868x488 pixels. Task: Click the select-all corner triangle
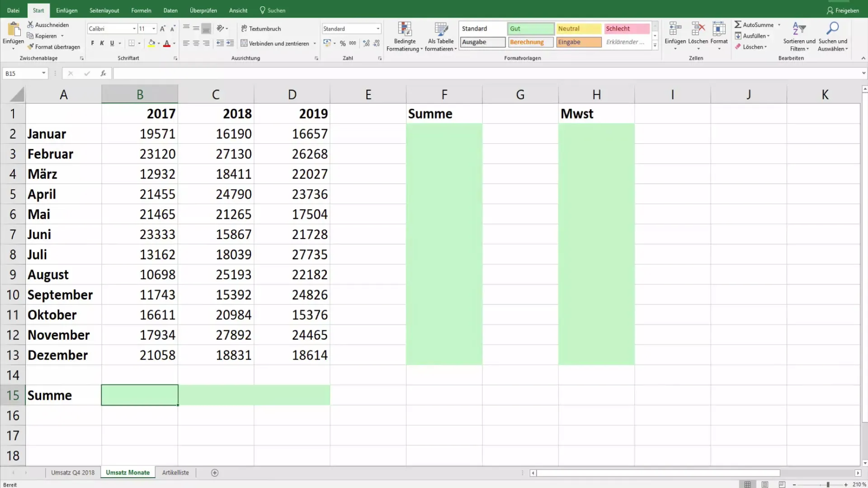point(17,94)
